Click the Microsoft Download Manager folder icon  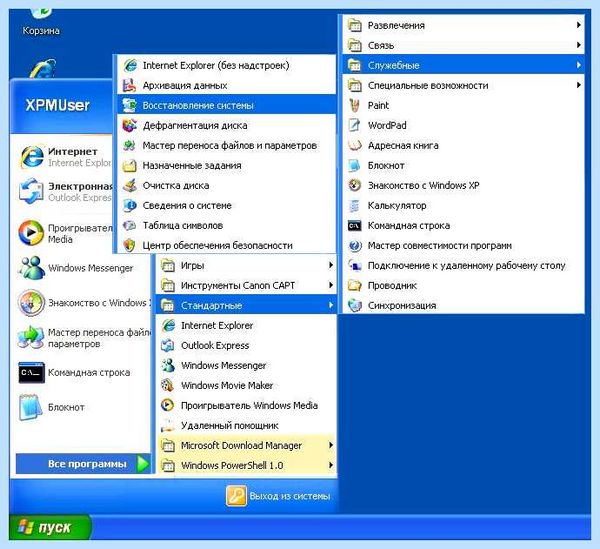click(168, 445)
